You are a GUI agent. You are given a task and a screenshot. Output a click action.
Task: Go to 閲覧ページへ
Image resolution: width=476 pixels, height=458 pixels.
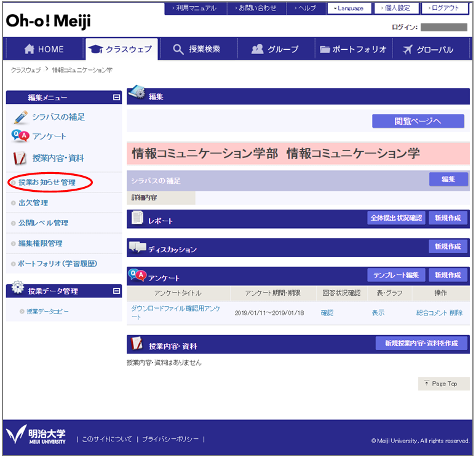418,121
